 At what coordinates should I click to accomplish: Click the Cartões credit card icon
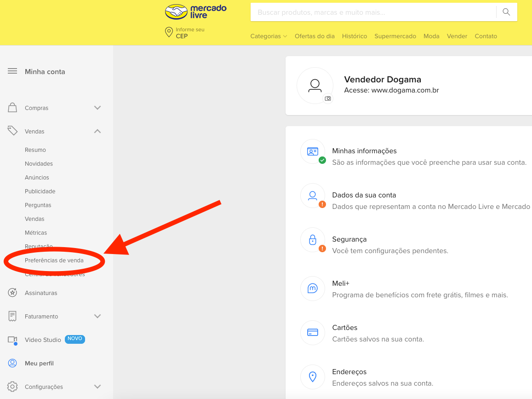313,332
